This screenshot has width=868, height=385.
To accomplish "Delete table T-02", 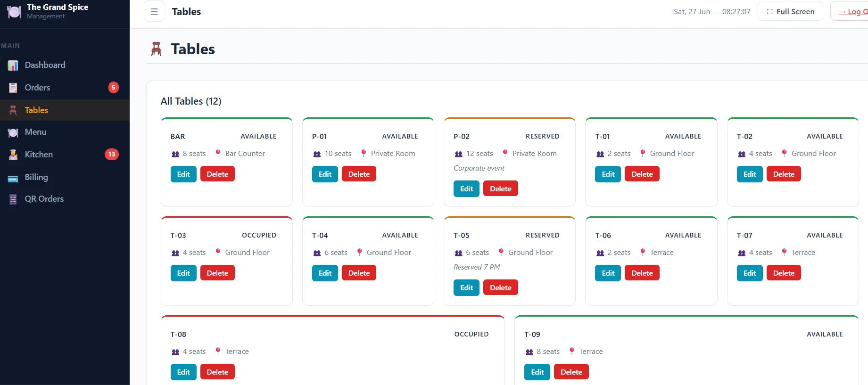I will click(x=784, y=174).
